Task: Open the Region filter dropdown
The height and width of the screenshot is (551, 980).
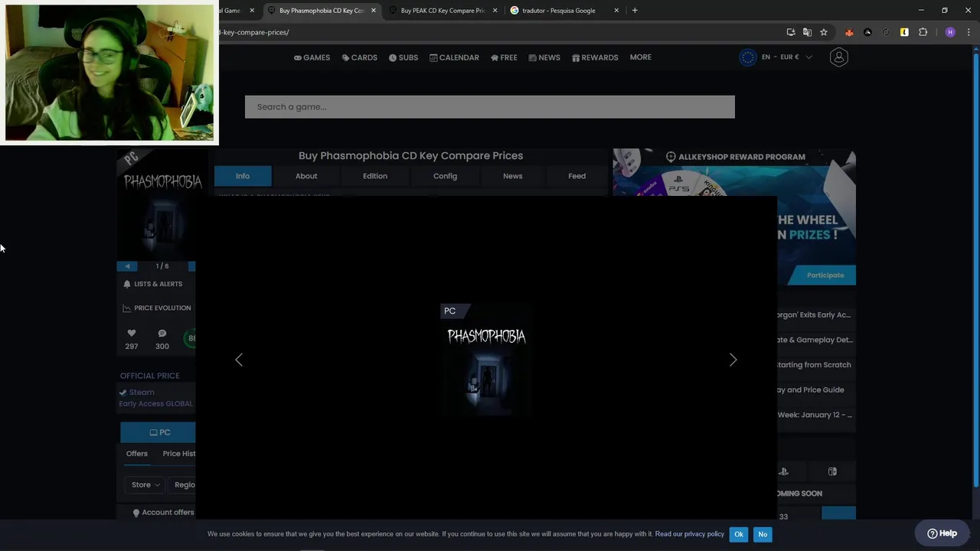Action: [x=184, y=484]
